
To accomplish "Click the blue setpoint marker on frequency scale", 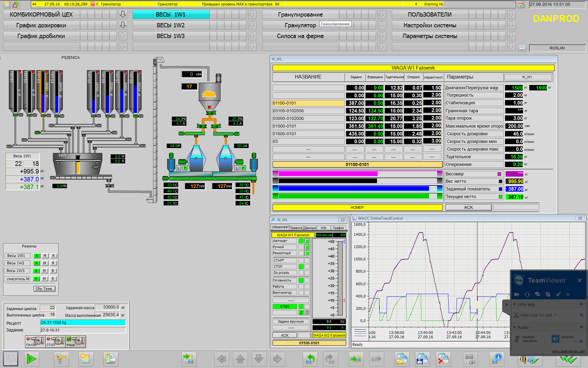I will [x=344, y=242].
